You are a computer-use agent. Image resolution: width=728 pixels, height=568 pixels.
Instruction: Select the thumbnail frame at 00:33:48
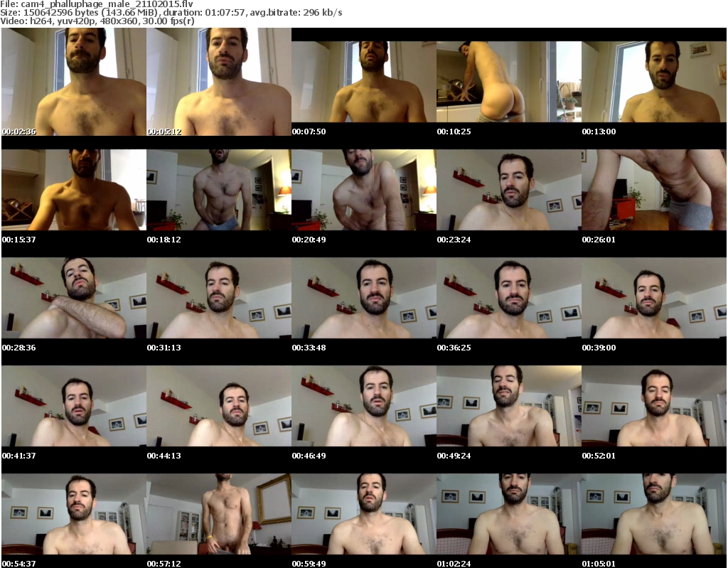[x=364, y=298]
